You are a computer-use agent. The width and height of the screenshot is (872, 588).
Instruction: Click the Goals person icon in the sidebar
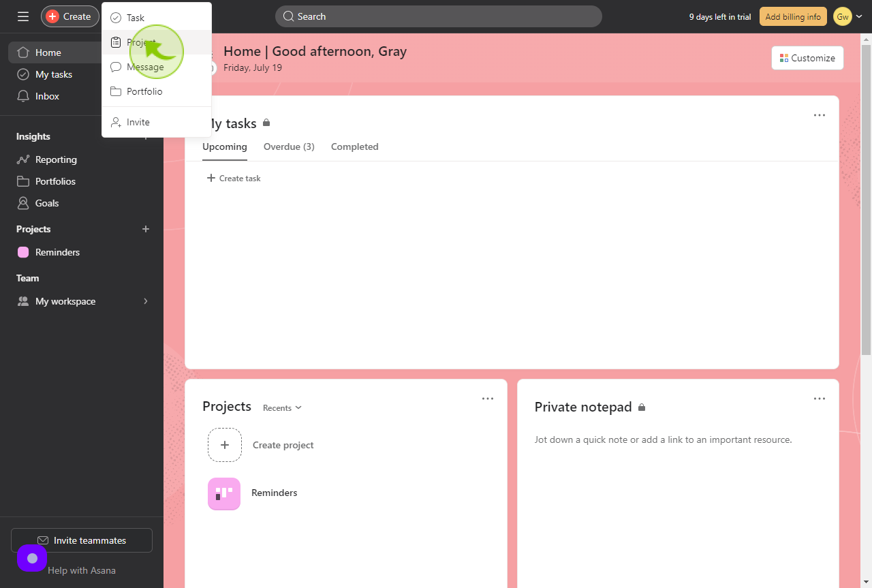[23, 203]
